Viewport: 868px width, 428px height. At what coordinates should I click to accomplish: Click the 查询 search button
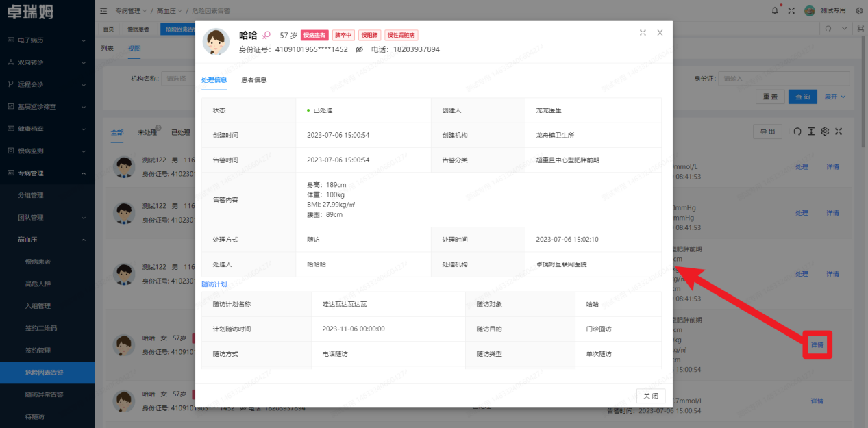(802, 97)
